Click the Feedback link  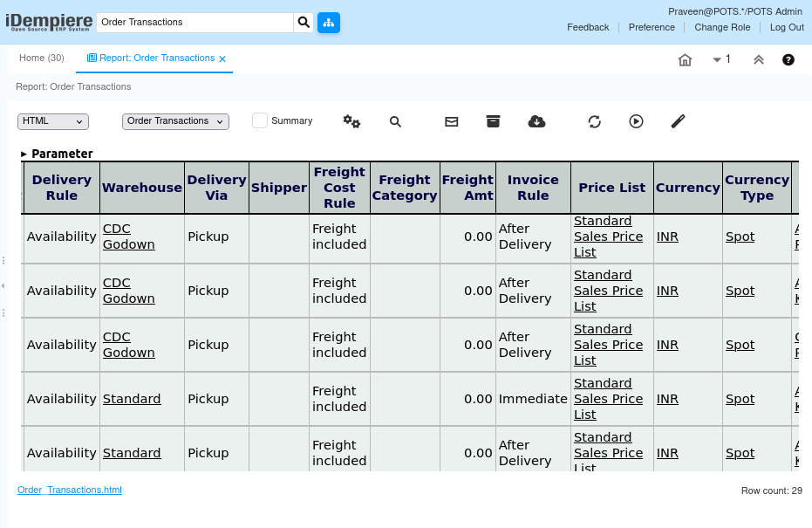(588, 27)
